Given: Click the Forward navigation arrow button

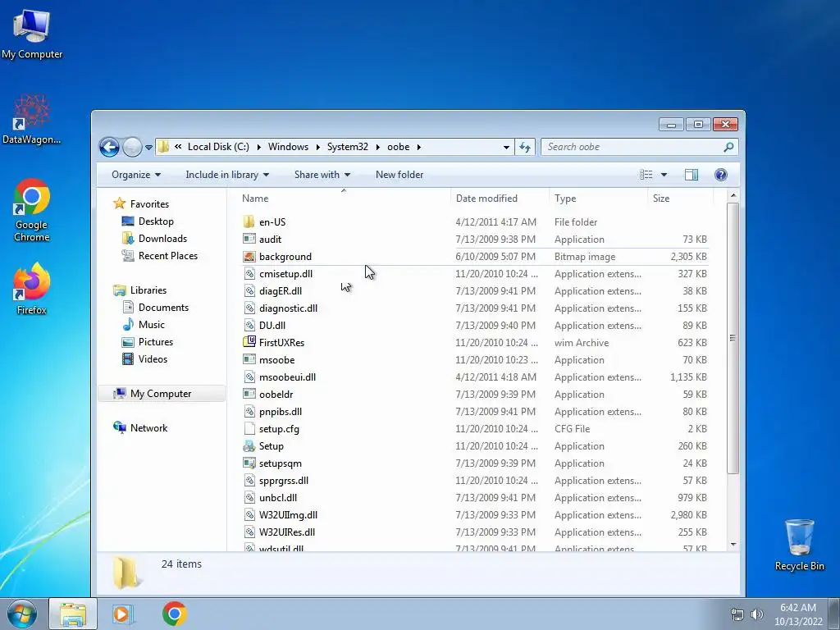Looking at the screenshot, I should (x=132, y=147).
